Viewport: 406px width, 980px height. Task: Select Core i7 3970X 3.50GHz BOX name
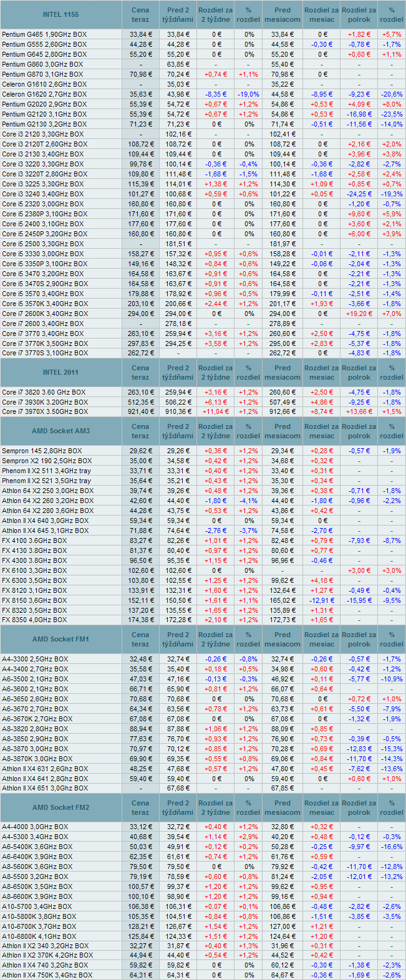[45, 411]
